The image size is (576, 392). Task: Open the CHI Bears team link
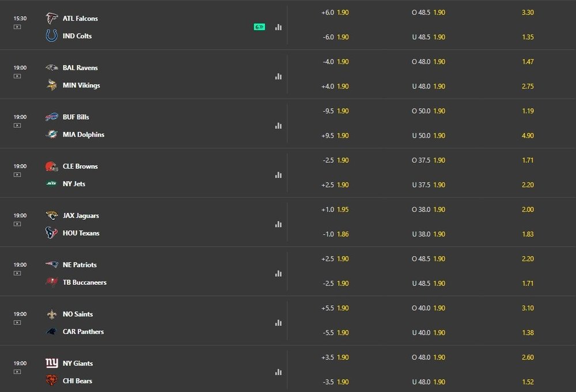tap(77, 381)
